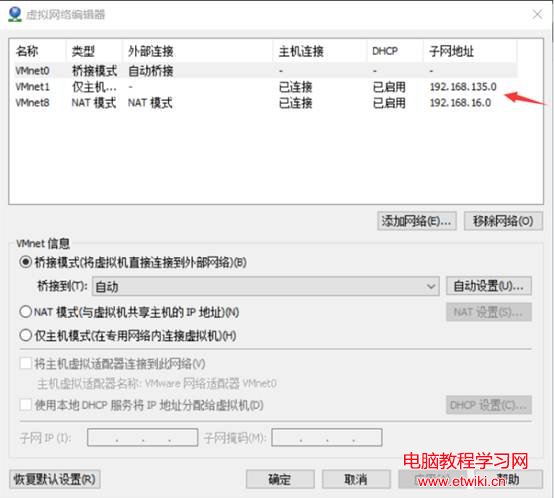
Task: Click the 自动桥接 cell of VMnet0
Action: click(x=151, y=71)
